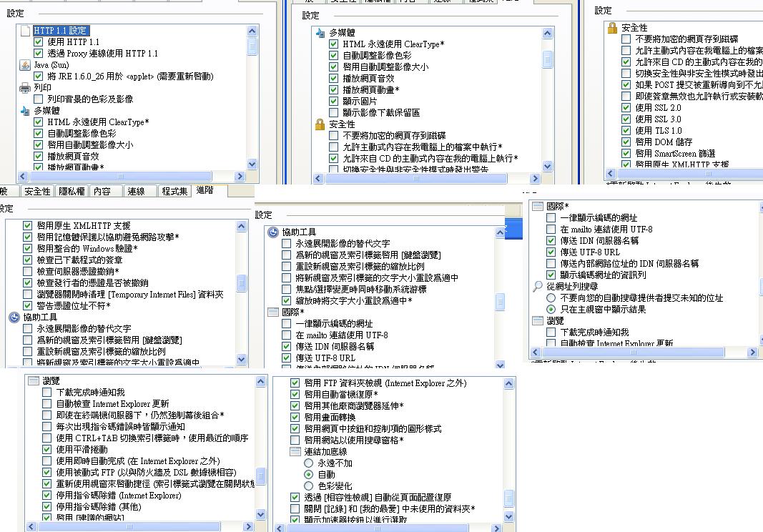Click the 協助工具 icon below 警告憑證位址不符
Viewport: 763px width, 532px height.
[x=14, y=317]
